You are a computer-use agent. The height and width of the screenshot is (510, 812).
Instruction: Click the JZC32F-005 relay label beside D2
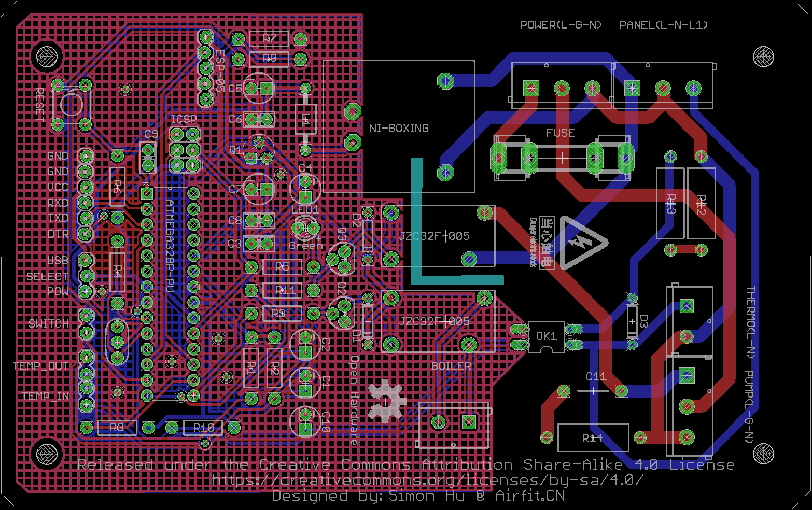[x=434, y=236]
